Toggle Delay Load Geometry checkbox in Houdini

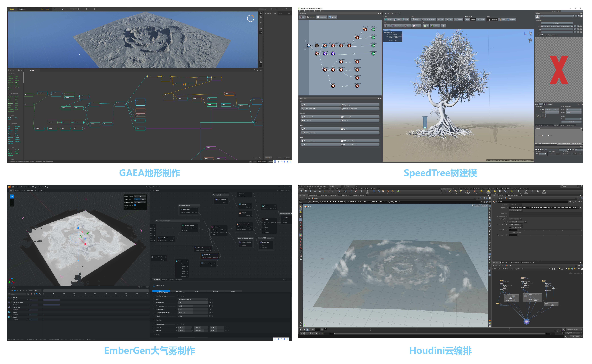510,227
